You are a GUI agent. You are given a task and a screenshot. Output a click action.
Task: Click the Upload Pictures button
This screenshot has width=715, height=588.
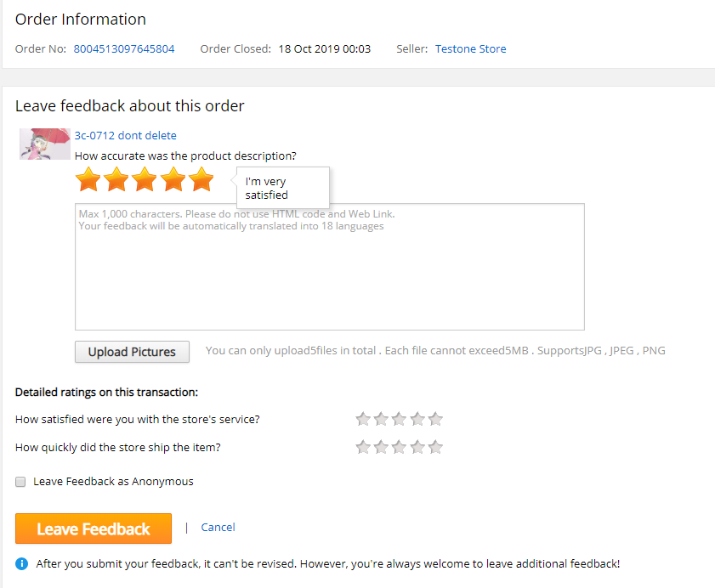[x=132, y=352]
